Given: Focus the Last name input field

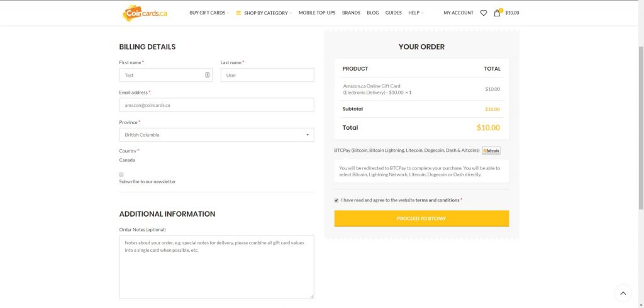Looking at the screenshot, I should (x=267, y=75).
